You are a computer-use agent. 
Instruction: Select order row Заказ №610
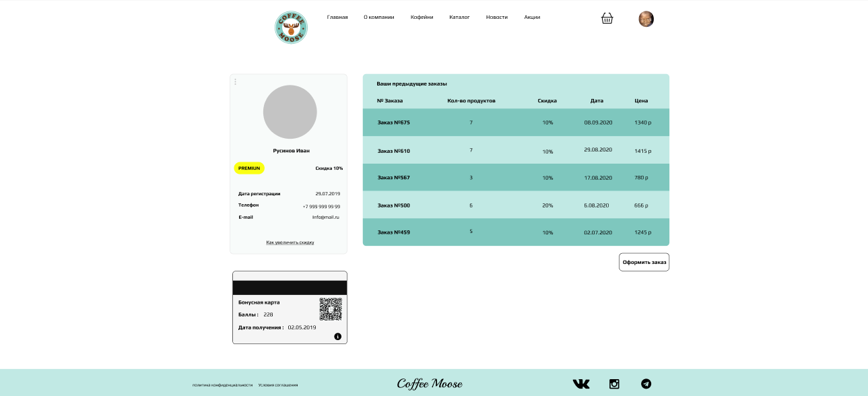pyautogui.click(x=516, y=150)
